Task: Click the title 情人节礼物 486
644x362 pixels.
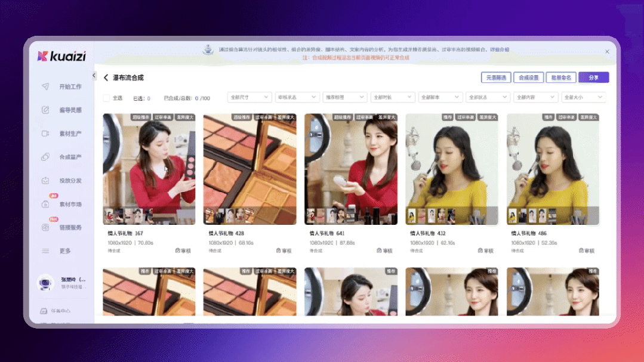Action: [x=529, y=233]
